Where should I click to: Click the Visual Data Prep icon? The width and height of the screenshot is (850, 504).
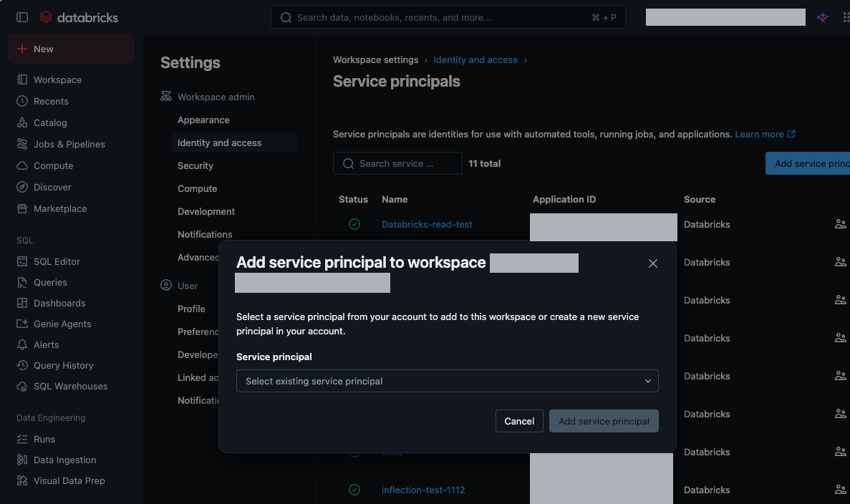click(22, 480)
